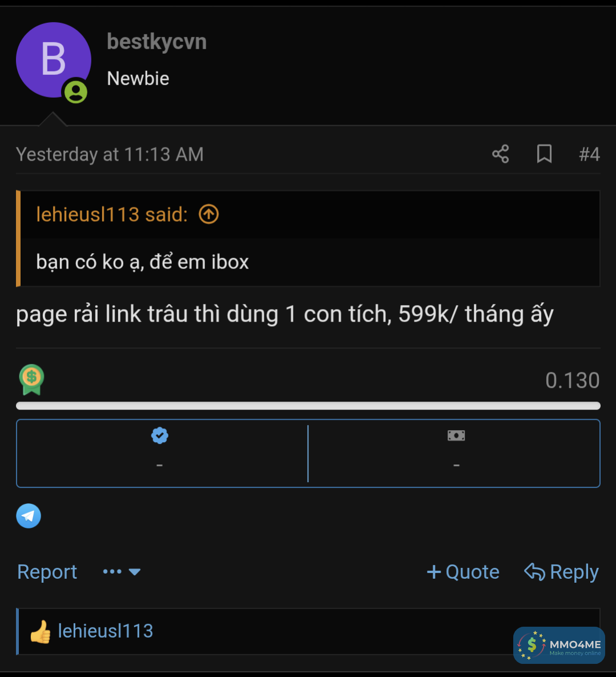Open the three-dots more options dropdown
The image size is (616, 677).
(121, 572)
